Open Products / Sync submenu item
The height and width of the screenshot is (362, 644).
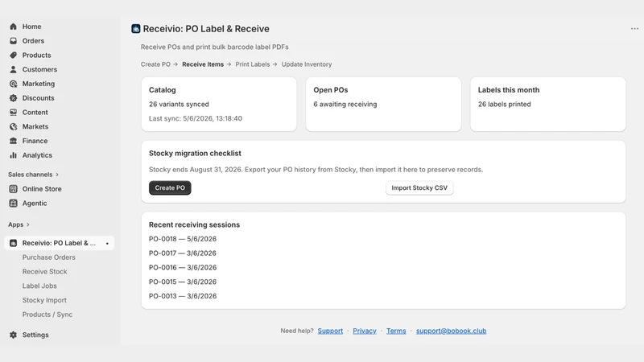point(47,315)
